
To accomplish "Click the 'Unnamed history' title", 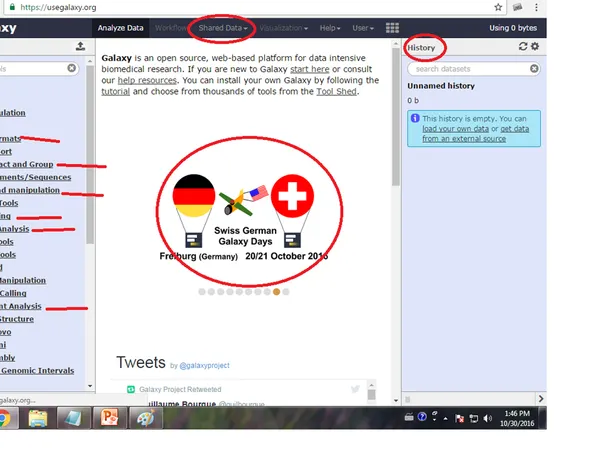I will pyautogui.click(x=441, y=86).
